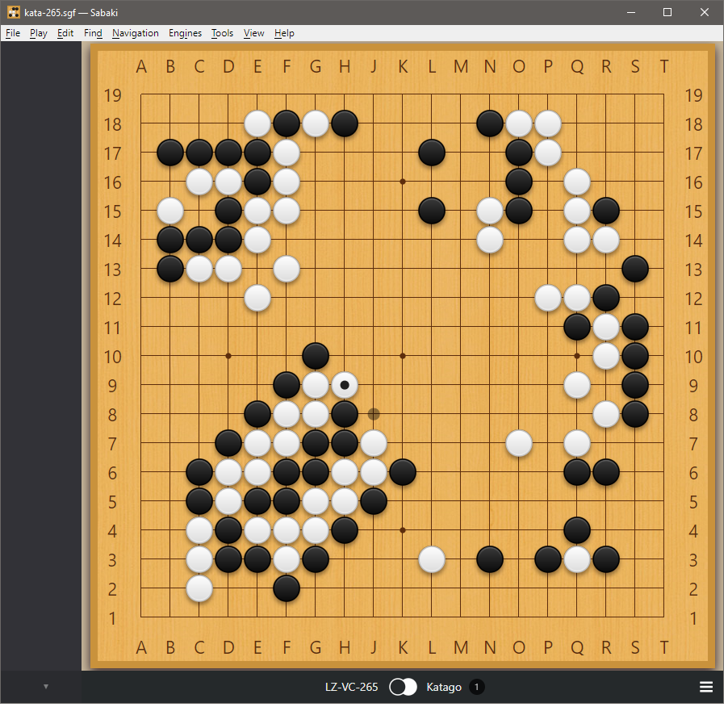Click the white stone at O7
This screenshot has height=707, width=728.
tap(519, 443)
